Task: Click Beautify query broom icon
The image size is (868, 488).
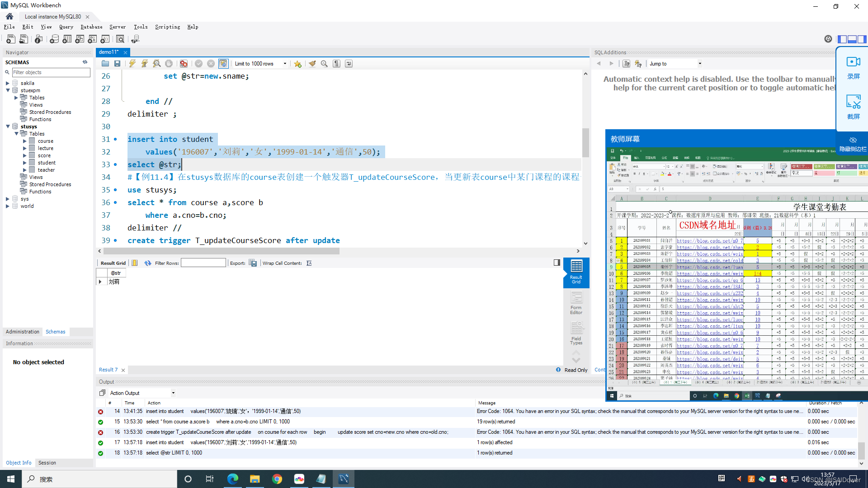Action: 312,64
